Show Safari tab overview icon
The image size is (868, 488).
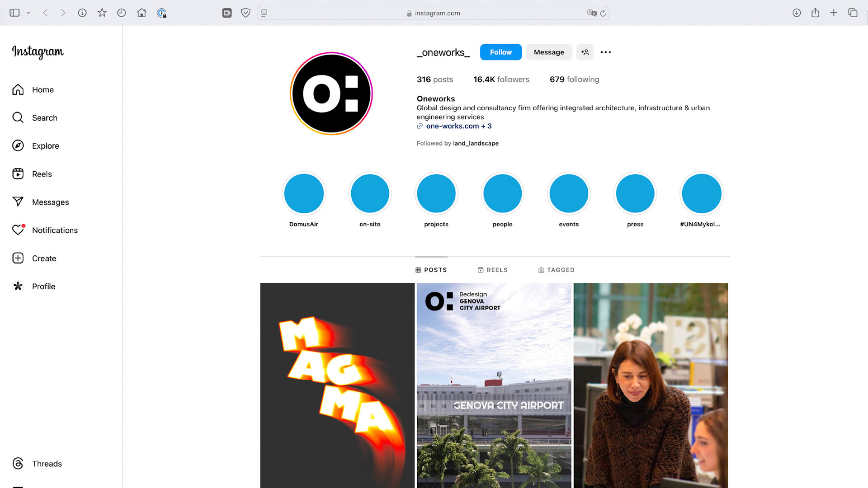click(x=853, y=13)
